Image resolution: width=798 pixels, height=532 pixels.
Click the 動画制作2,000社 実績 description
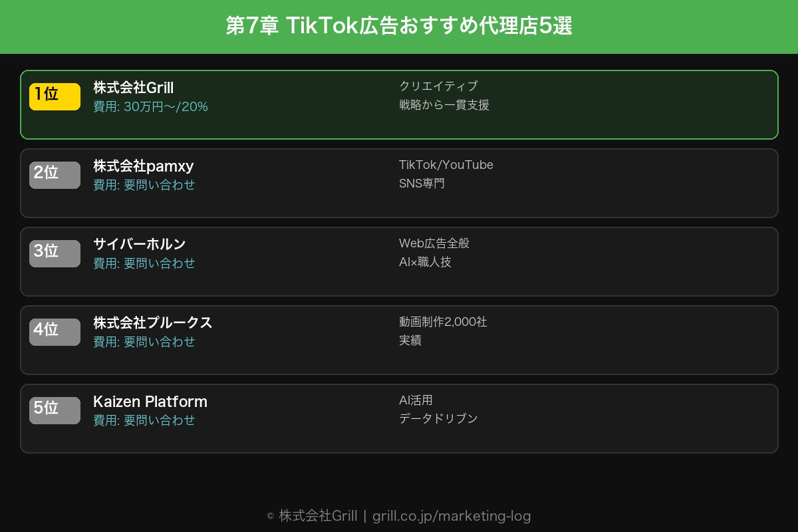coord(443,331)
